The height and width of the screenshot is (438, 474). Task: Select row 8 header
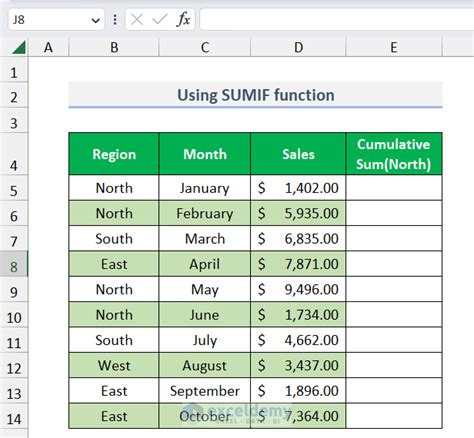(x=14, y=264)
